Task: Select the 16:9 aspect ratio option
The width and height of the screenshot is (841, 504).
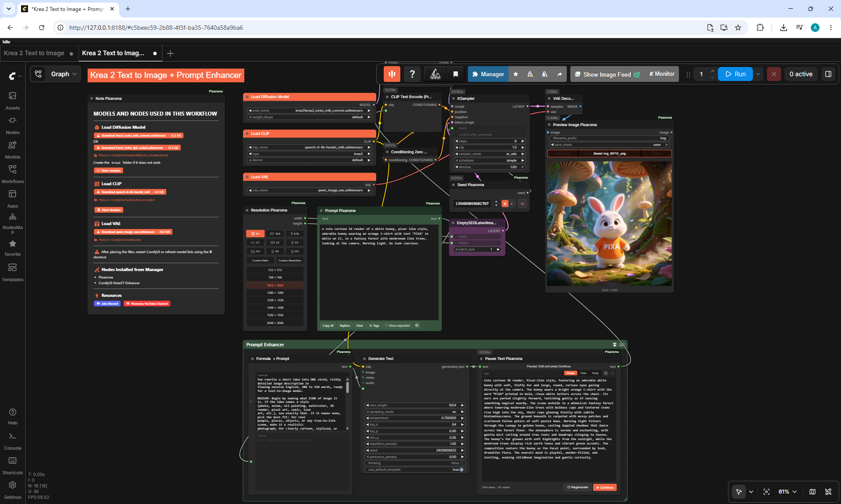Action: [275, 234]
